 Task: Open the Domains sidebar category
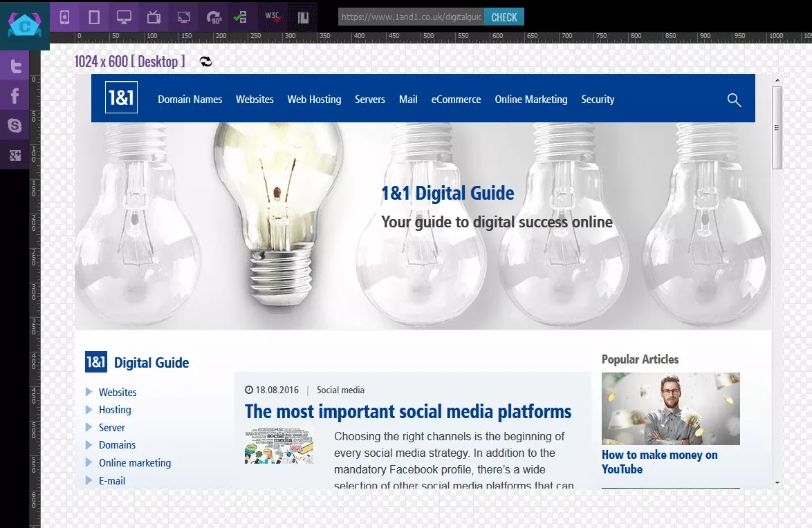[117, 445]
